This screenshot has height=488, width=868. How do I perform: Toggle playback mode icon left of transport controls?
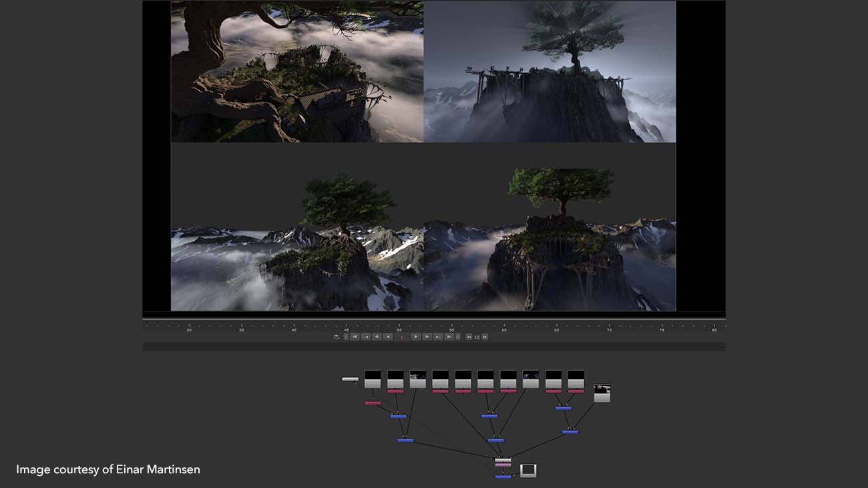[x=337, y=337]
